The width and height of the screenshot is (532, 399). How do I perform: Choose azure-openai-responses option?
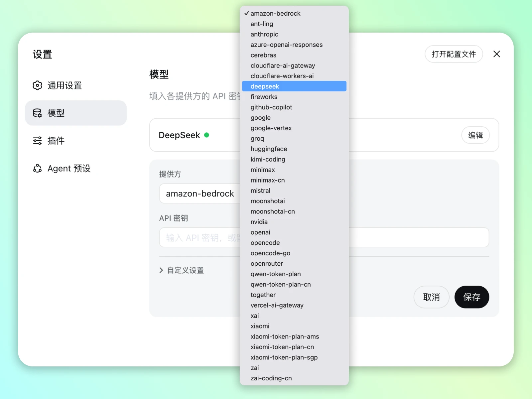(x=294, y=45)
